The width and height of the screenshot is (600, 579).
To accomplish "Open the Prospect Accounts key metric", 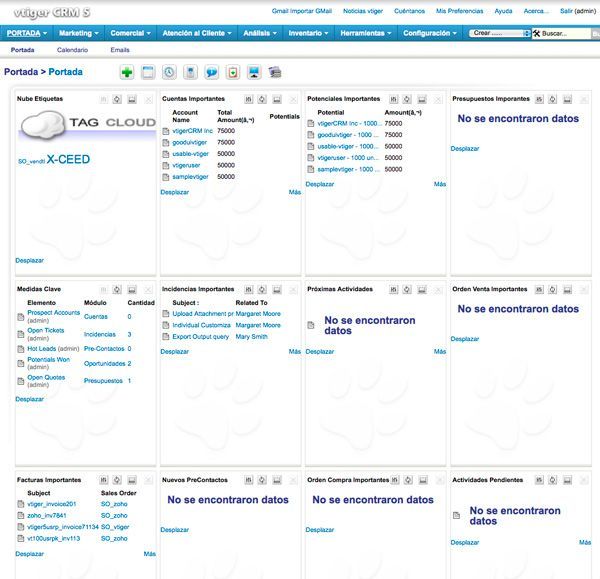I will pyautogui.click(x=54, y=313).
